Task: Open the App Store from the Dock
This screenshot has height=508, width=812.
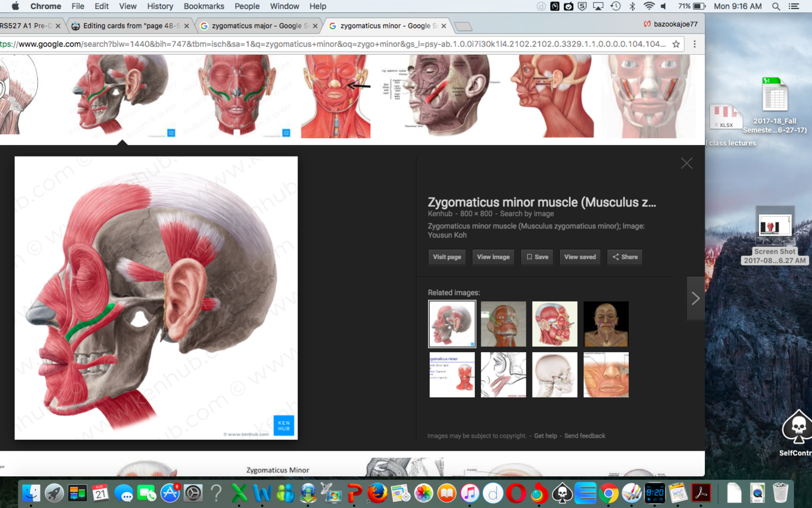Action: coord(170,493)
